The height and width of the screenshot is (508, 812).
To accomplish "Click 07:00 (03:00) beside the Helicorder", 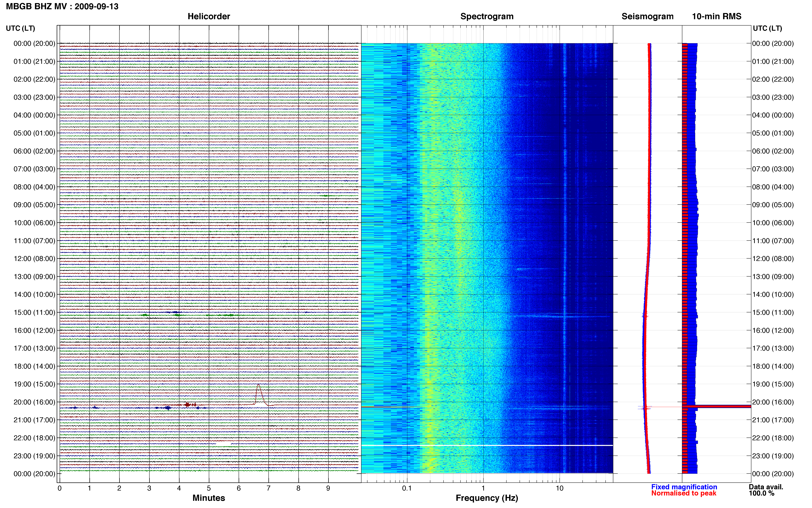I will [x=34, y=169].
